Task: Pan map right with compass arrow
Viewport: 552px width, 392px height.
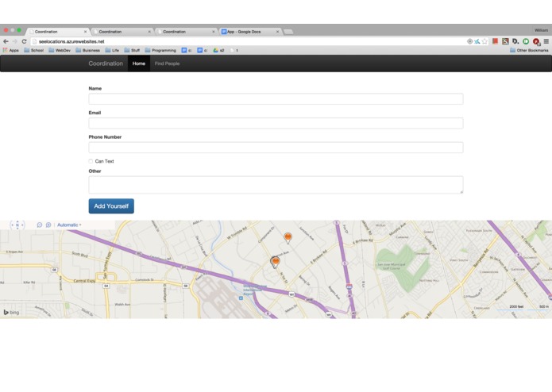Action: coord(22,225)
